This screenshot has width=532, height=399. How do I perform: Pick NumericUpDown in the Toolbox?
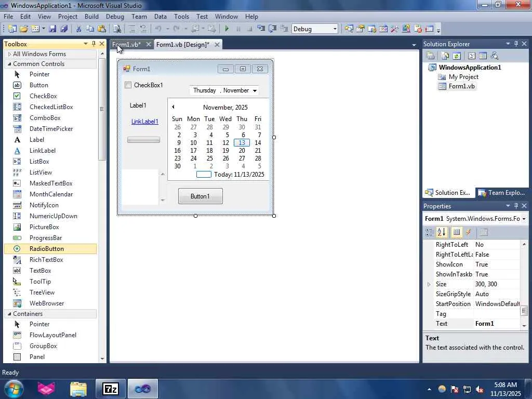50,216
